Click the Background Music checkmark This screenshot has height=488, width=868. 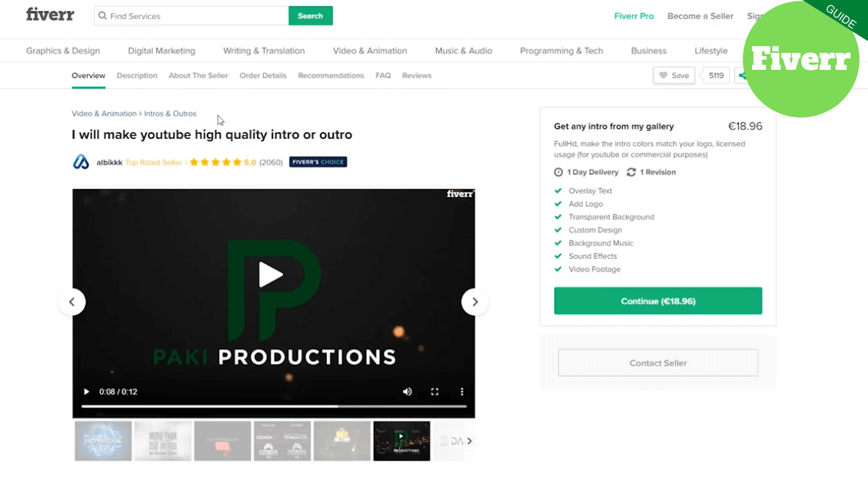558,243
